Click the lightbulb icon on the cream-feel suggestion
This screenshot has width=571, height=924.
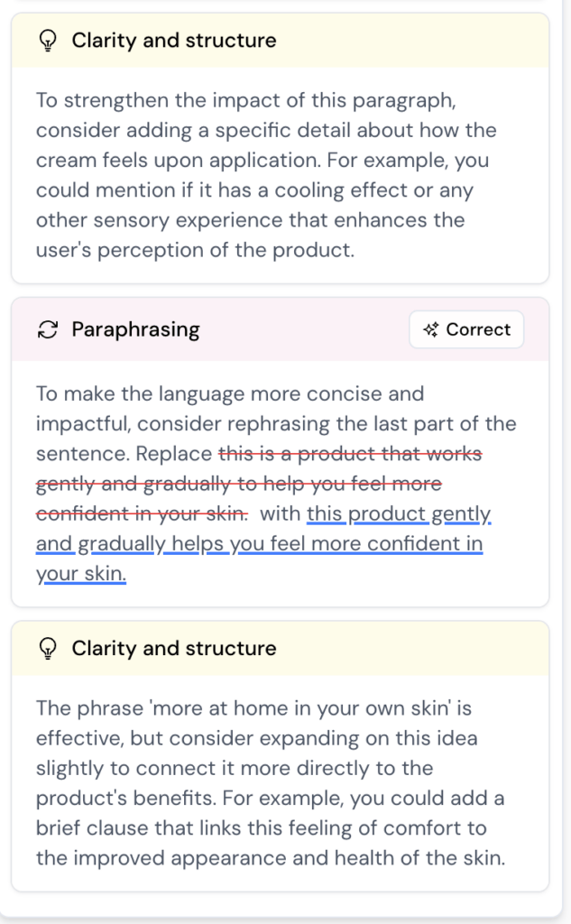tap(49, 41)
